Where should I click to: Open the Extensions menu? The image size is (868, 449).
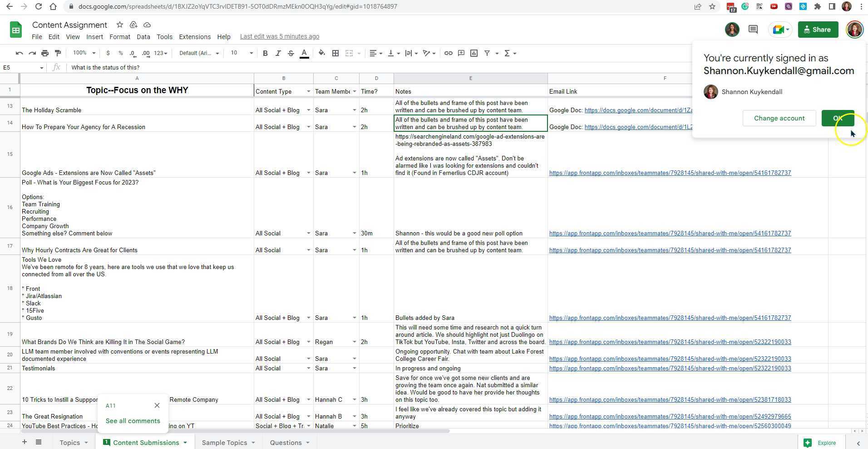[195, 37]
